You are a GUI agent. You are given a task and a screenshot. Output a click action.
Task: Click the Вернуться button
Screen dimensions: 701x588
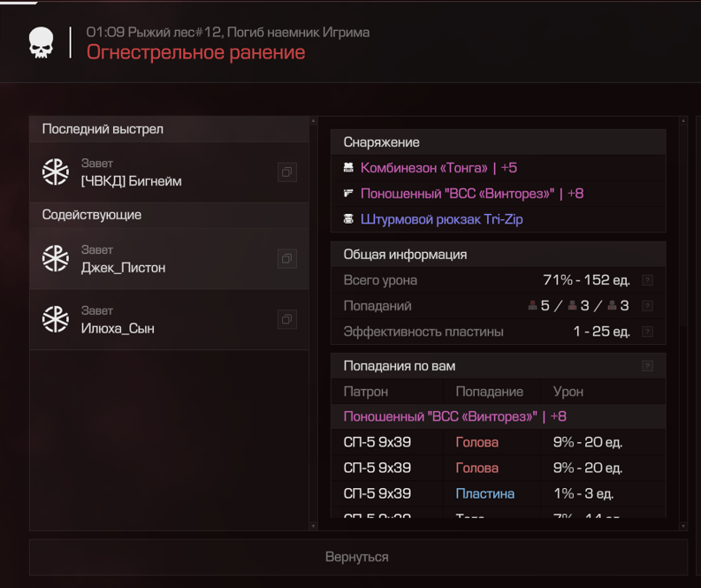358,557
